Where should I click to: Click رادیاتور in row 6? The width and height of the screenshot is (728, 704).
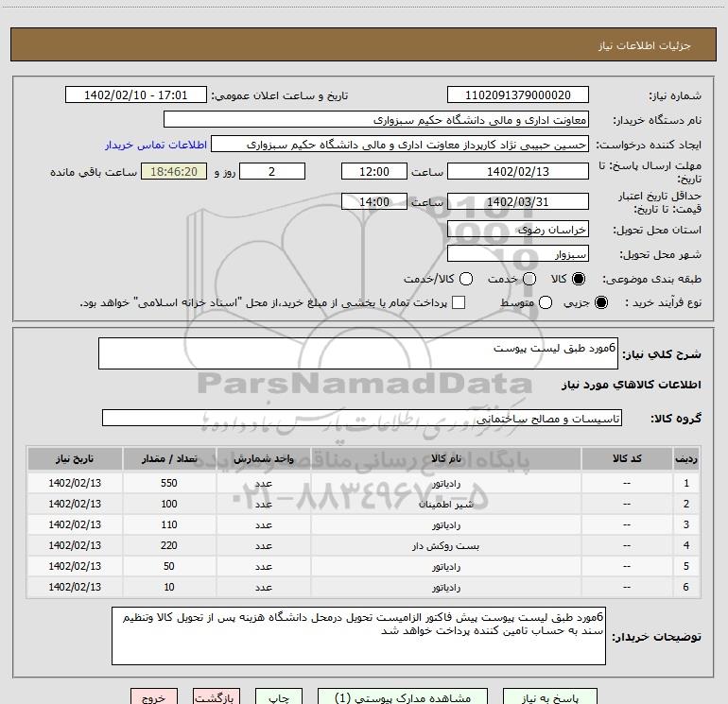click(x=446, y=588)
